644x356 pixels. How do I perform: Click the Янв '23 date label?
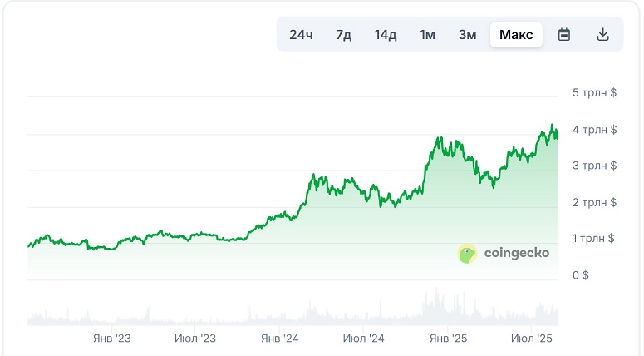(112, 339)
